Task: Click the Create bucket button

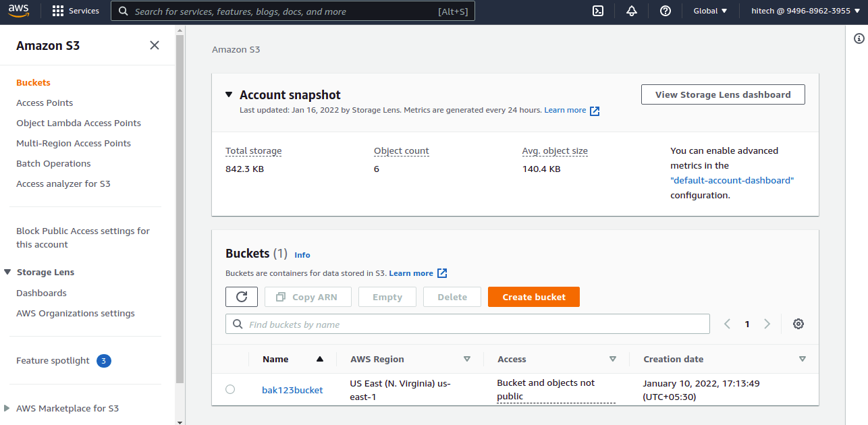Action: [x=534, y=297]
